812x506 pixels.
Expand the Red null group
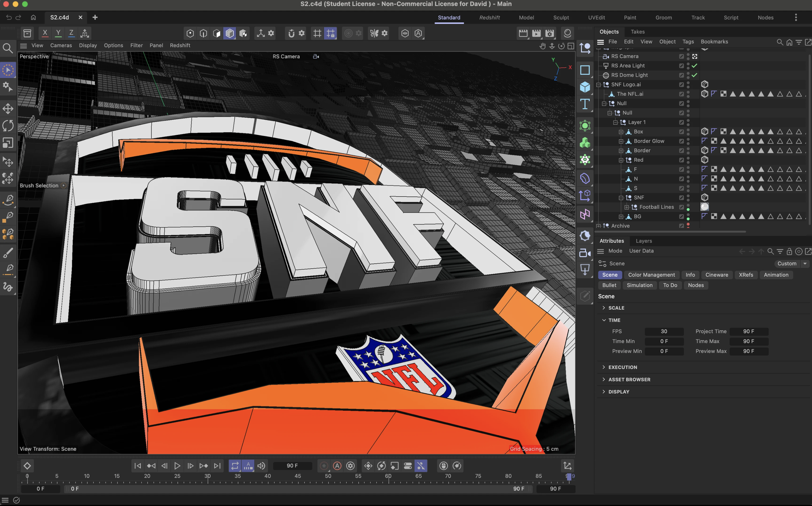[x=621, y=160]
